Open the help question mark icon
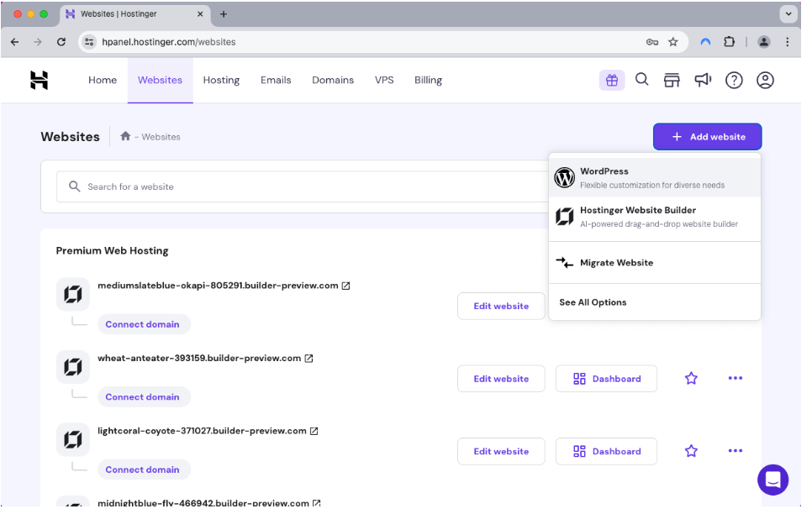812x514 pixels. point(734,81)
